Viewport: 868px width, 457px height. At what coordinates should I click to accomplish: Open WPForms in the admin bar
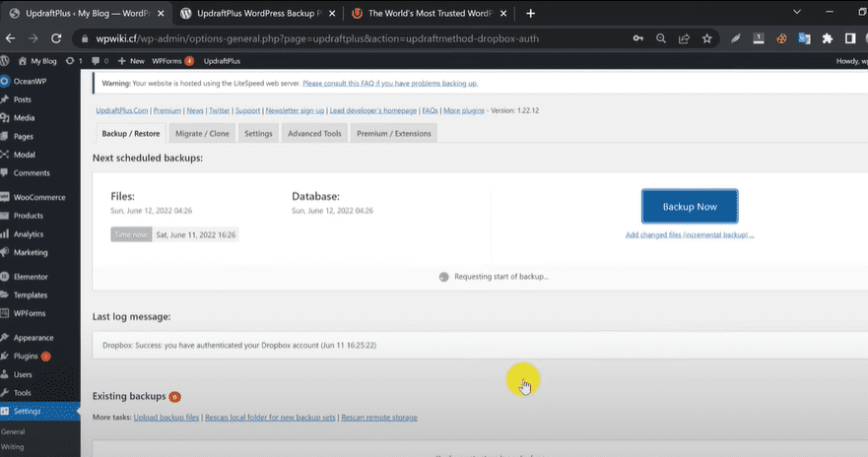pyautogui.click(x=172, y=61)
